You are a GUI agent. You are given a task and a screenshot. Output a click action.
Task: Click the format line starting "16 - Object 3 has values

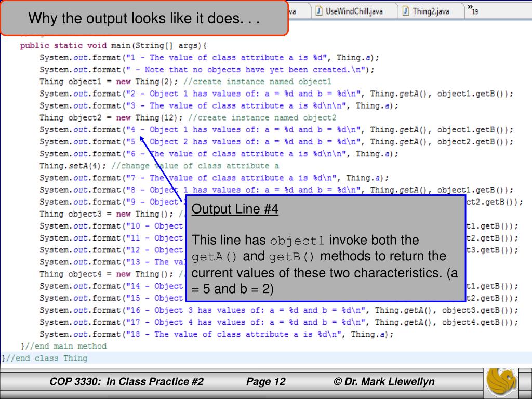pos(278,311)
